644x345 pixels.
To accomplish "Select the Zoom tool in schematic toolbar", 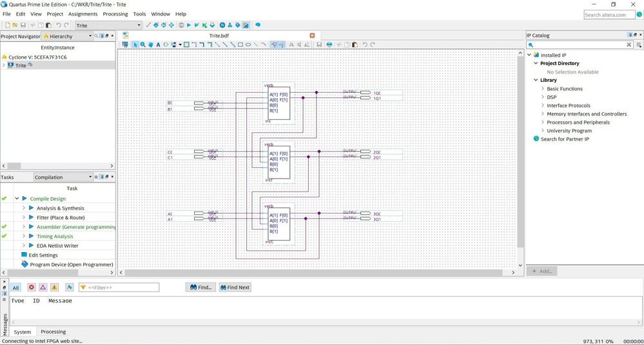I will pyautogui.click(x=142, y=45).
